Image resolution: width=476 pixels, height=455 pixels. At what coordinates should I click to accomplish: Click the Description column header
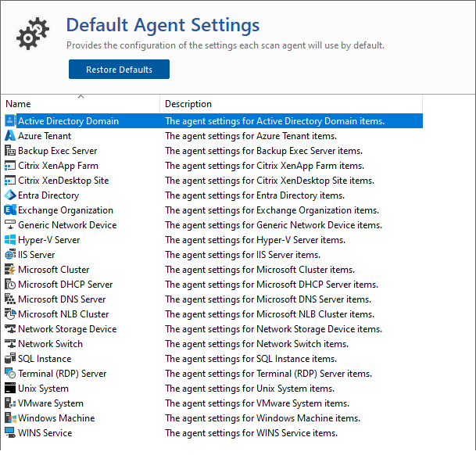(x=291, y=104)
